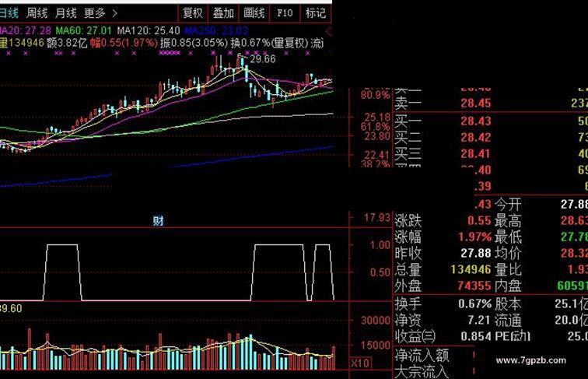Viewport: 588px width, 379px height.
Task: Click the 叠加 overlay button
Action: coord(223,13)
